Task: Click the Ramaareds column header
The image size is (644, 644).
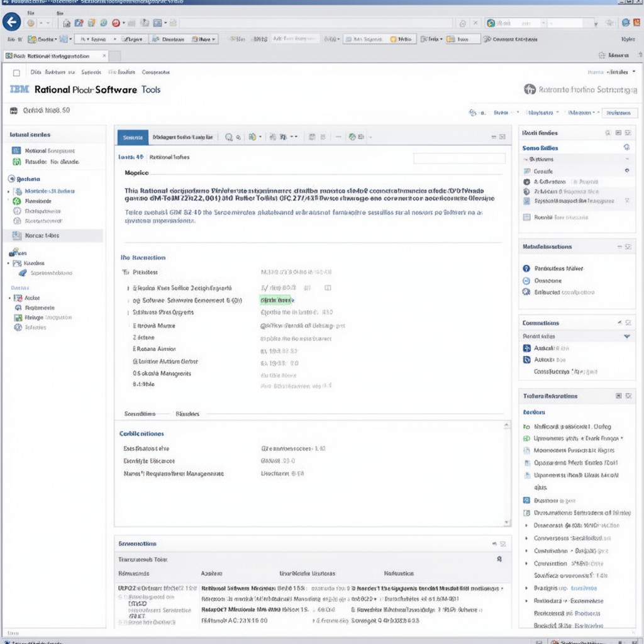Action: [x=134, y=574]
